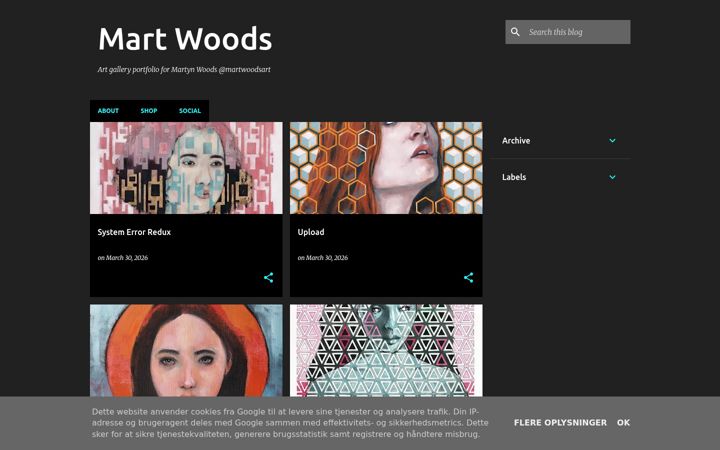The image size is (720, 450).
Task: Click the Archive heading text
Action: [516, 141]
